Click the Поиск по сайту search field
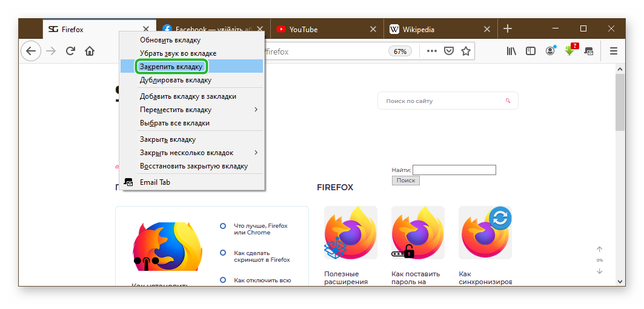Image resolution: width=644 pixels, height=309 pixels. tap(448, 101)
